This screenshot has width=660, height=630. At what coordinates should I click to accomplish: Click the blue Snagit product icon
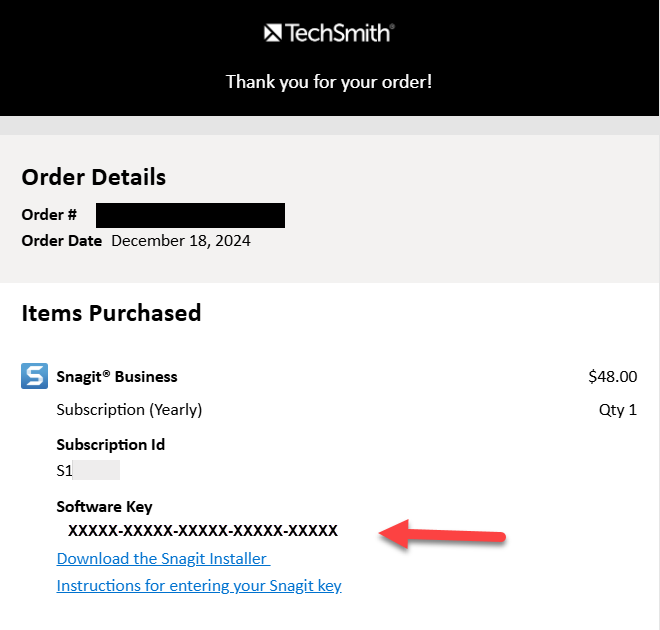(x=34, y=376)
